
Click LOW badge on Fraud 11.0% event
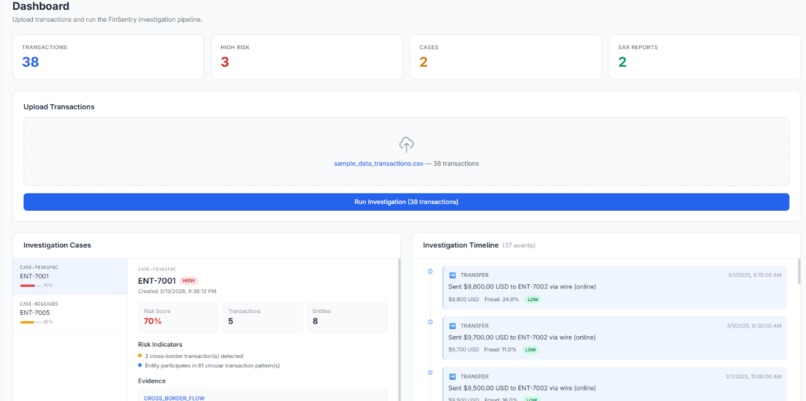[x=530, y=350]
